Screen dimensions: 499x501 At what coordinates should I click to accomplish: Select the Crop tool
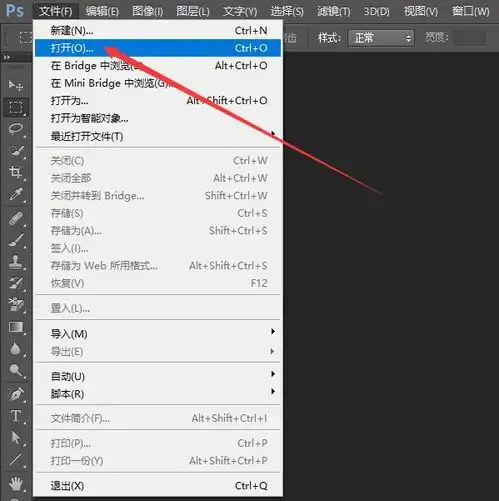[16, 172]
